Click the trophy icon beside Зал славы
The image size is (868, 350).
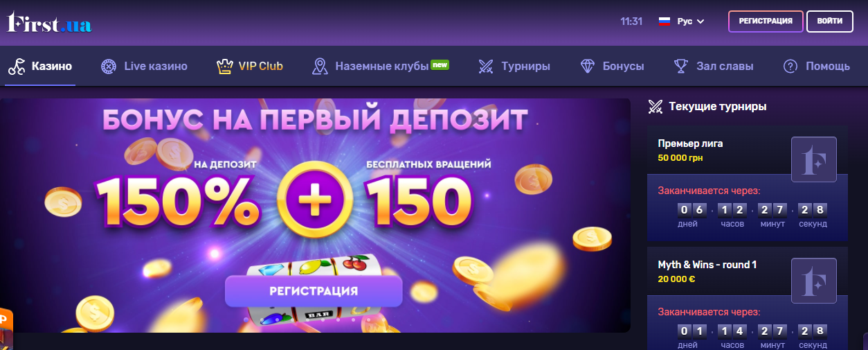point(680,67)
